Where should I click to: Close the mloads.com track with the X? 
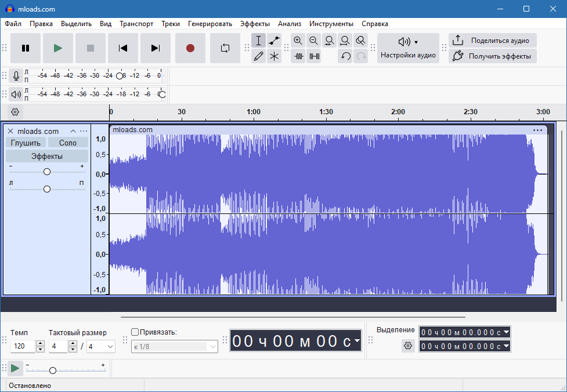(x=10, y=131)
